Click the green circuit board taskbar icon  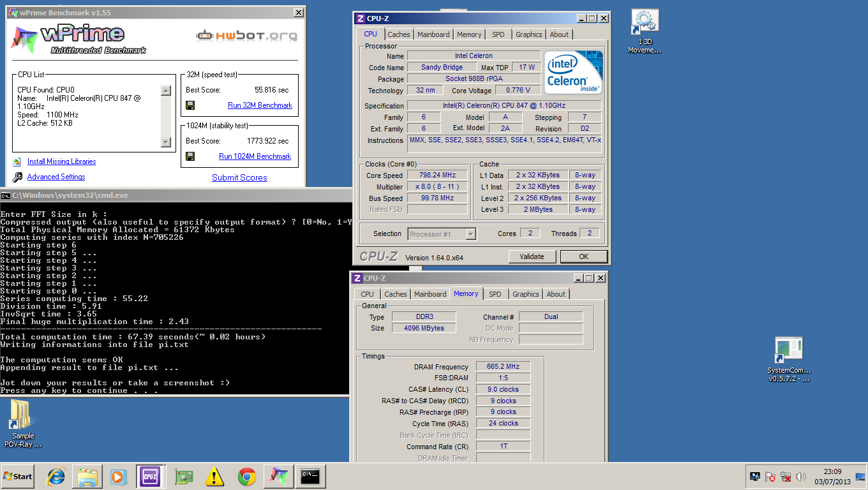click(x=183, y=476)
